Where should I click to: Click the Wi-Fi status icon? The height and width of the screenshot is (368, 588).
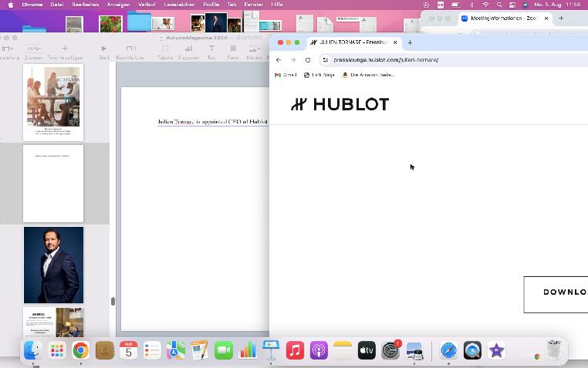(485, 5)
